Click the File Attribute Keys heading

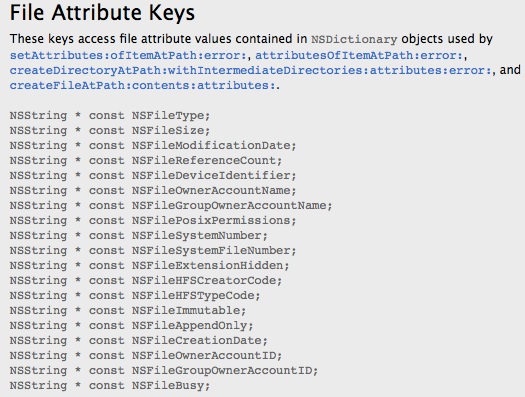click(102, 13)
